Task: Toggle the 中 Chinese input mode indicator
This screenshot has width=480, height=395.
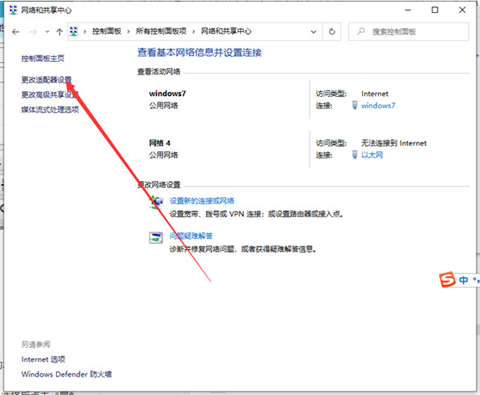Action: [463, 280]
